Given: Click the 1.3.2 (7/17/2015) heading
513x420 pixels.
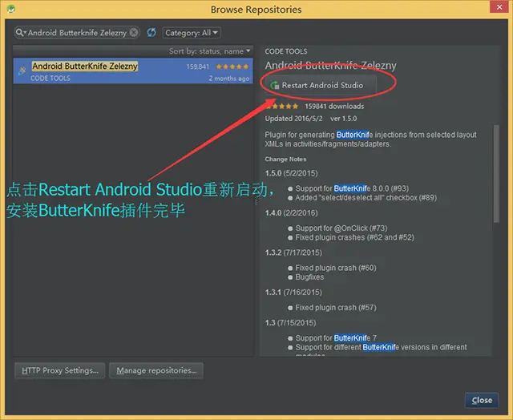Looking at the screenshot, I should click(x=293, y=252).
